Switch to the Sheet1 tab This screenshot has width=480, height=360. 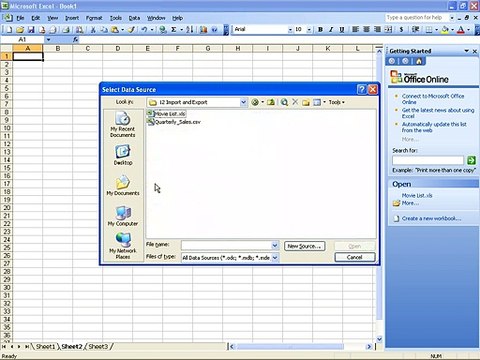(x=45, y=347)
